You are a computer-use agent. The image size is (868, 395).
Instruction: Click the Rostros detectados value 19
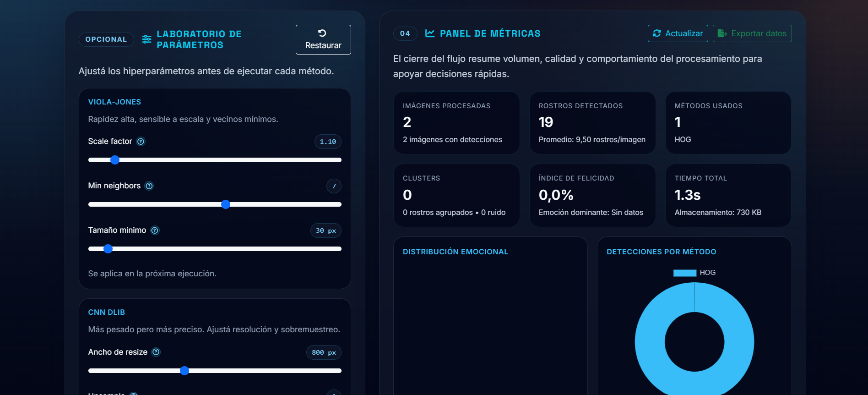click(x=546, y=122)
